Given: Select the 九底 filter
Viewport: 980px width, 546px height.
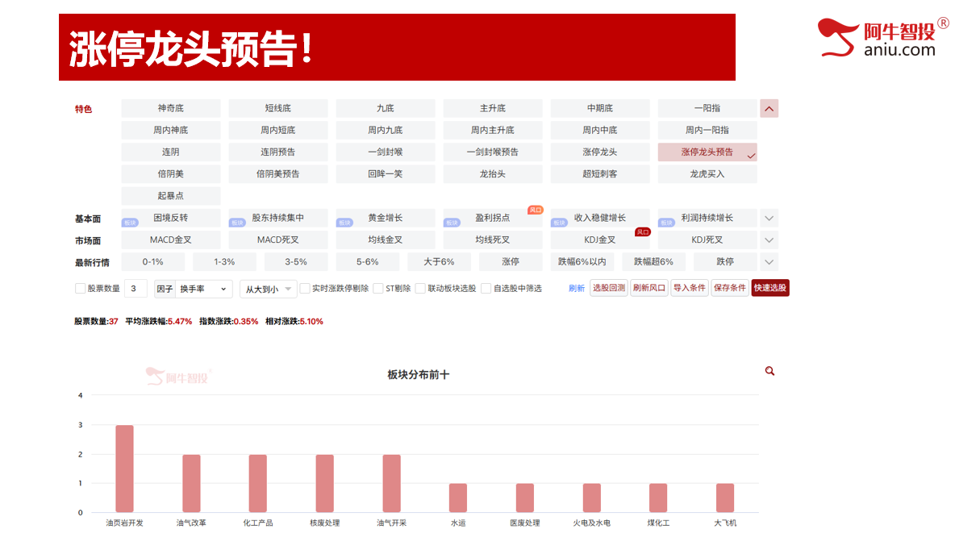Looking at the screenshot, I should 386,108.
